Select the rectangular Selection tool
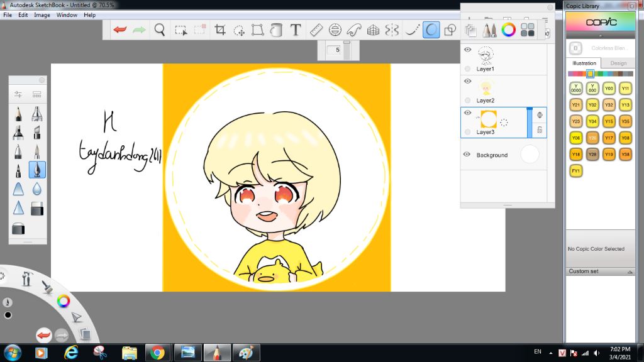This screenshot has width=644, height=362. pos(180,30)
